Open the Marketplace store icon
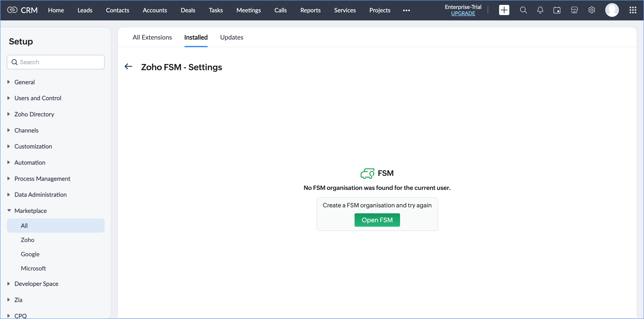Image resolution: width=644 pixels, height=319 pixels. point(574,10)
